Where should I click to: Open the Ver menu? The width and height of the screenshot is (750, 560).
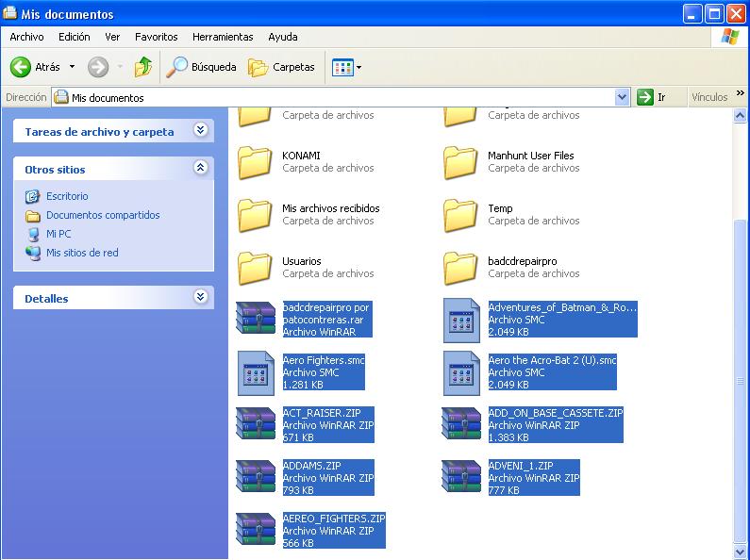pos(112,37)
